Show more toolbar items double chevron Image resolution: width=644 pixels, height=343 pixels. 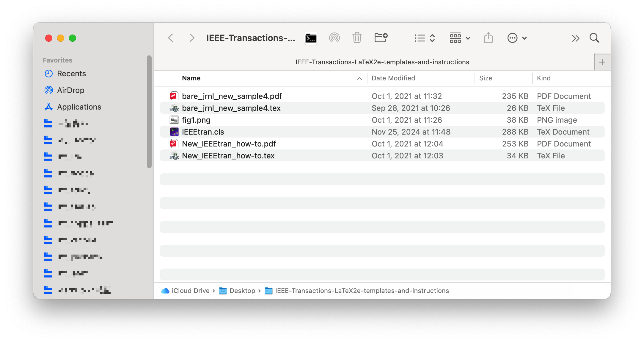click(576, 38)
